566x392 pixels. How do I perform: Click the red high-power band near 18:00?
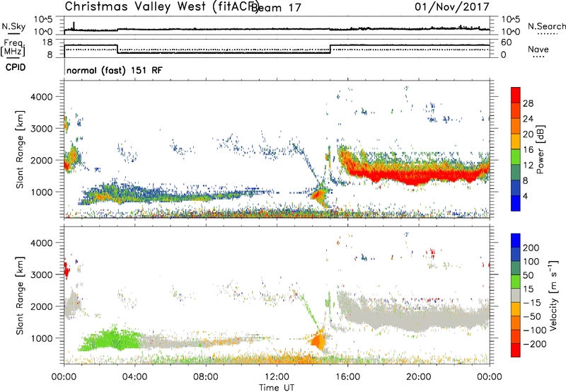pyautogui.click(x=383, y=175)
